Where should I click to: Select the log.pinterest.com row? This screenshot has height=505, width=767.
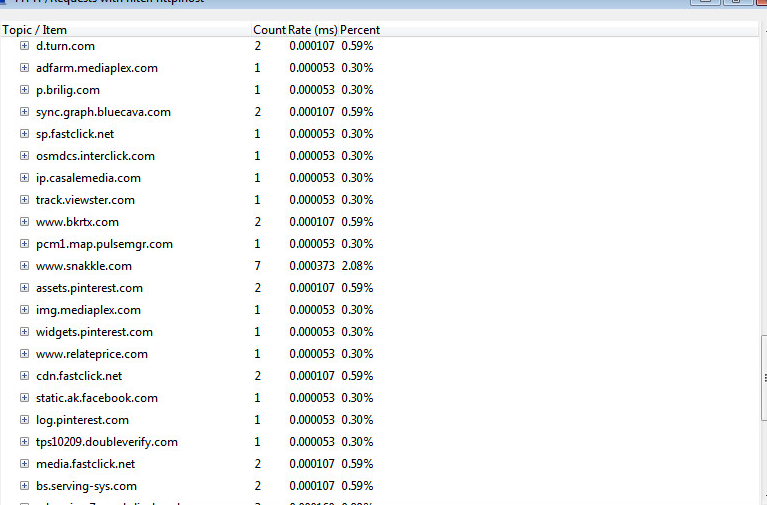82,420
